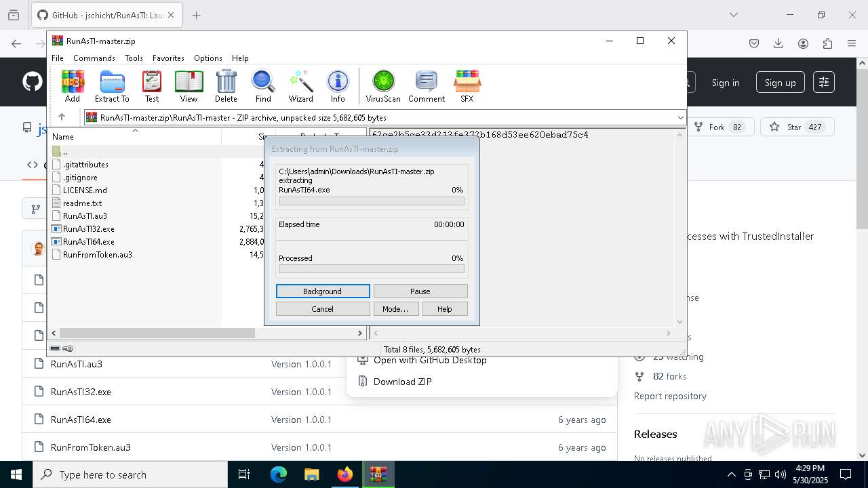Click RunFromToken.au3 file link on GitHub
Screen dimensions: 868x488
click(90, 447)
